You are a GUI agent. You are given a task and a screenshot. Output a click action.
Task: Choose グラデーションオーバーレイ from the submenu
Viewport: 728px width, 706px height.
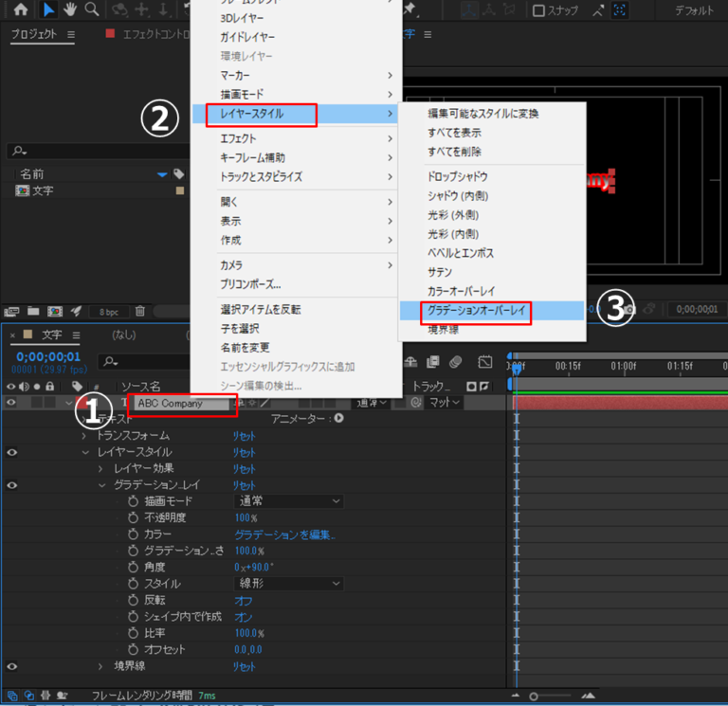click(476, 310)
